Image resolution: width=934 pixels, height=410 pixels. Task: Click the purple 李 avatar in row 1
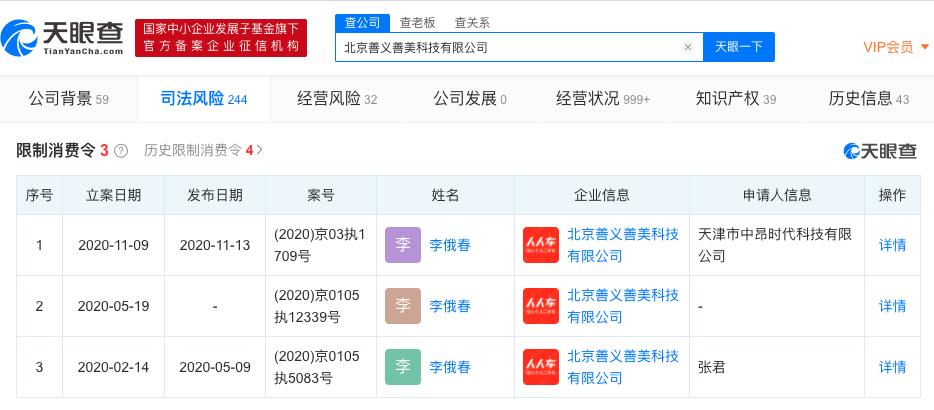coord(403,245)
